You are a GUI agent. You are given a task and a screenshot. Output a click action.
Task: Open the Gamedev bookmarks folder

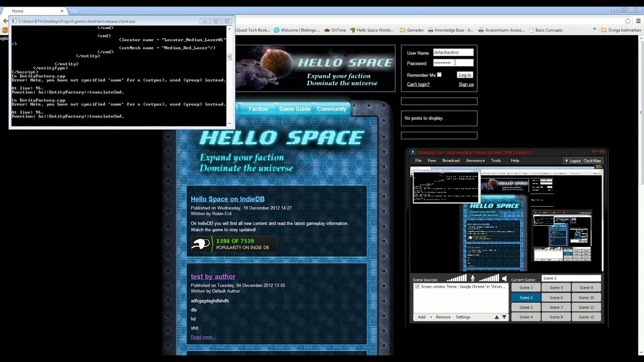coord(412,30)
